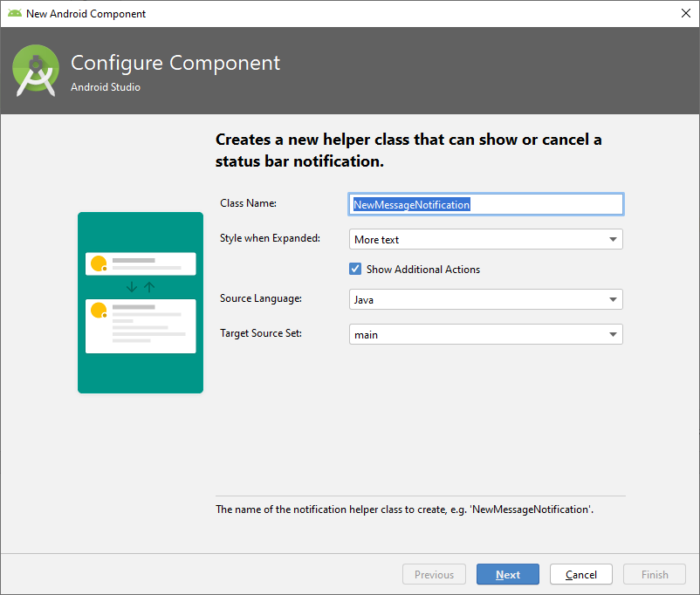
Task: Click the Class Name text field
Action: [486, 204]
